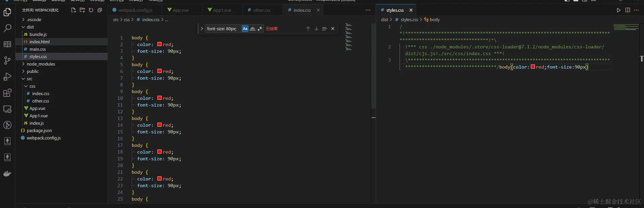Select the index.css tab
The width and height of the screenshot is (644, 208).
pyautogui.click(x=302, y=10)
